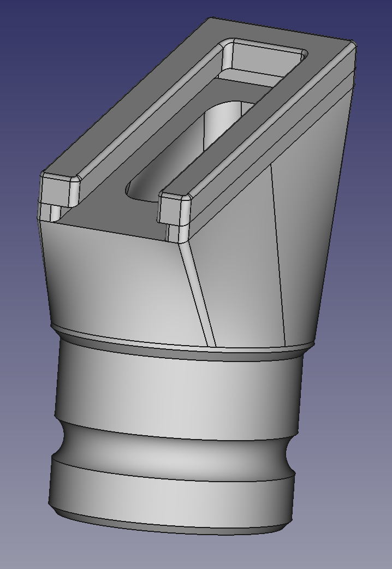The width and height of the screenshot is (392, 569).
Task: Click inside the rectangular pocket at top
Action: [x=262, y=61]
